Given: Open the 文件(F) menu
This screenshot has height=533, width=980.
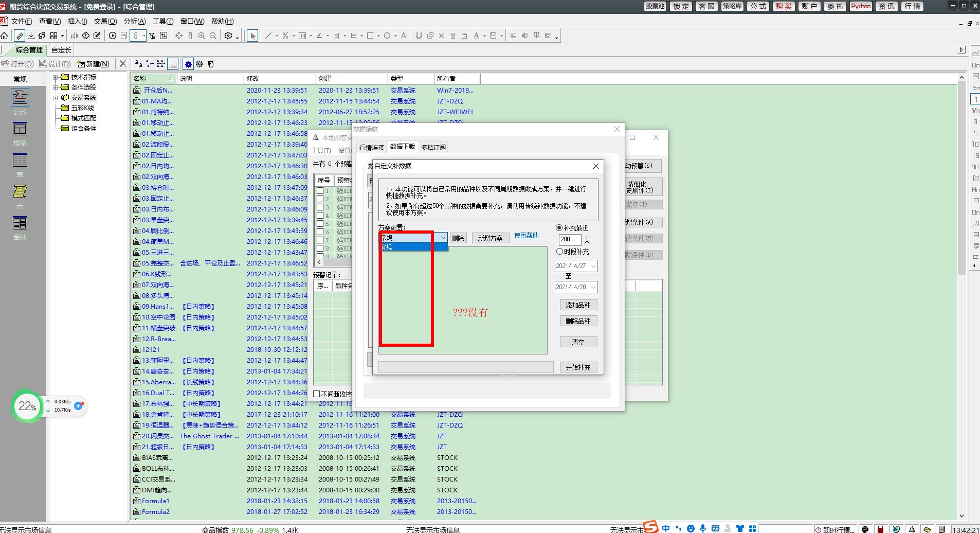Looking at the screenshot, I should [x=21, y=21].
